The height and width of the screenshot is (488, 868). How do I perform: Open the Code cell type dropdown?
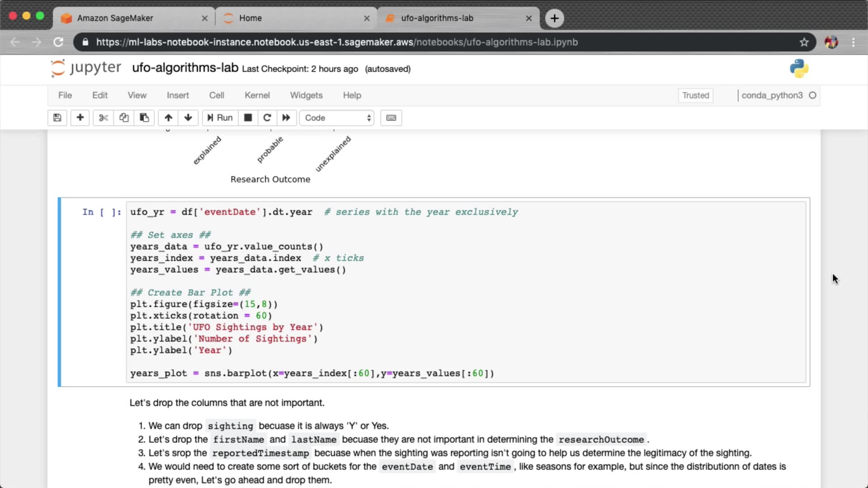(x=337, y=118)
